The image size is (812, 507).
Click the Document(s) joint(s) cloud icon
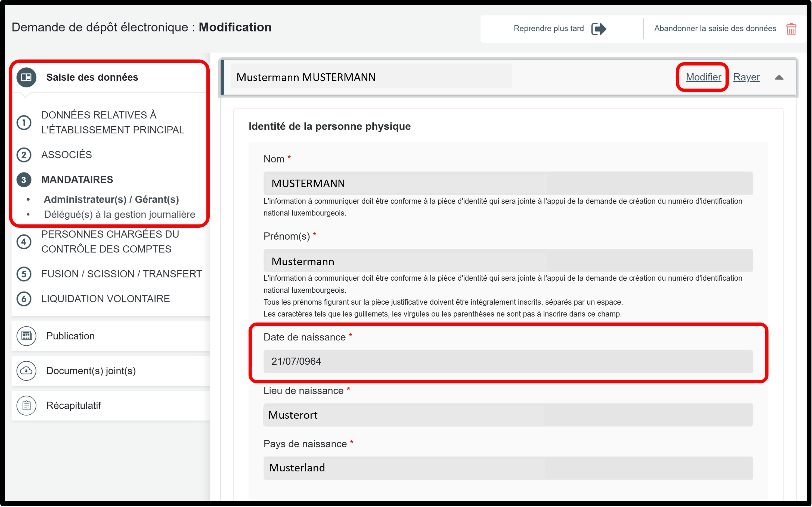pos(26,371)
